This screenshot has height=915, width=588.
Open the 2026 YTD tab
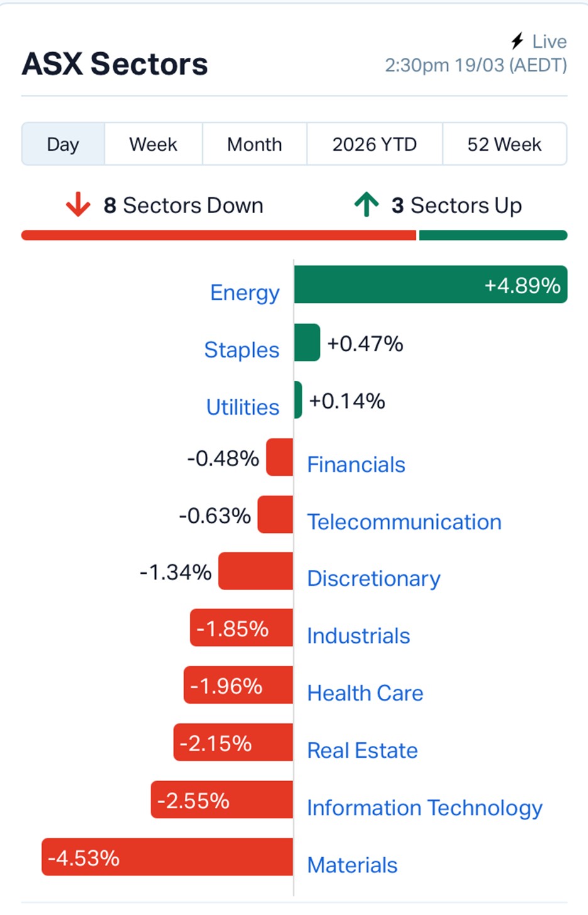pos(374,145)
